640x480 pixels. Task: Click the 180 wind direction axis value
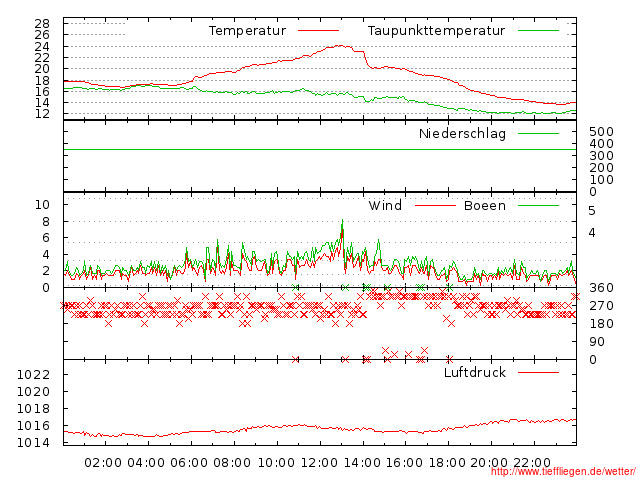pos(601,324)
